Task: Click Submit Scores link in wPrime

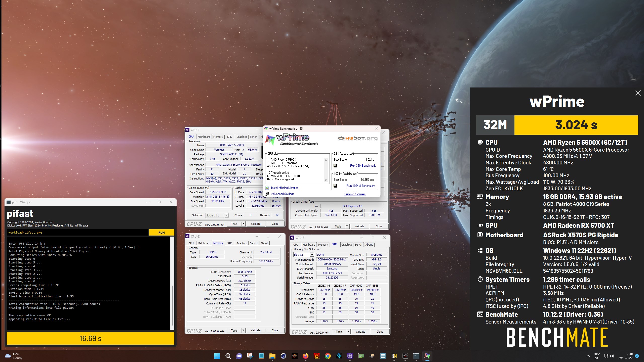Action: tap(355, 194)
